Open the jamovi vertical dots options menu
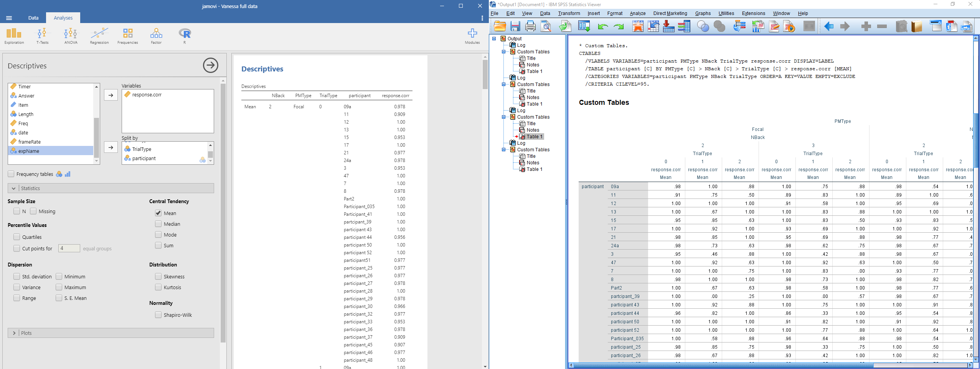Viewport: 980px width, 369px height. (x=482, y=18)
